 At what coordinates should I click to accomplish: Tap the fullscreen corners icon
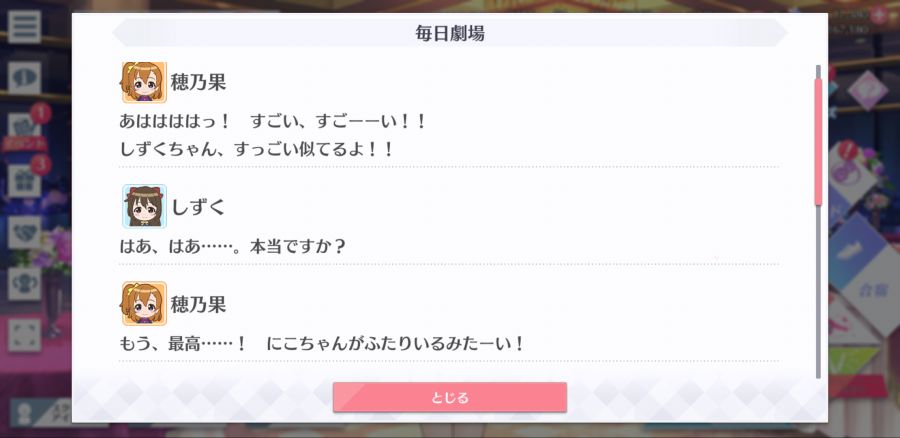pyautogui.click(x=24, y=335)
